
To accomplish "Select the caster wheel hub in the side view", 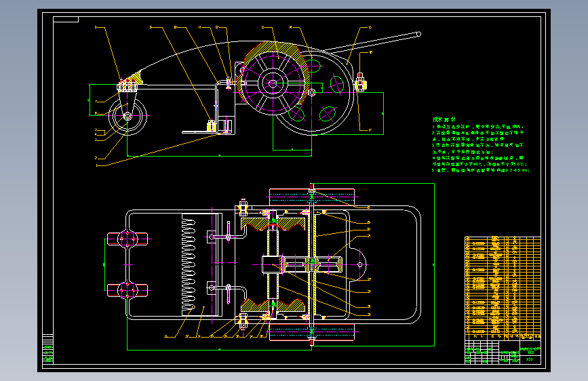I will [x=127, y=116].
